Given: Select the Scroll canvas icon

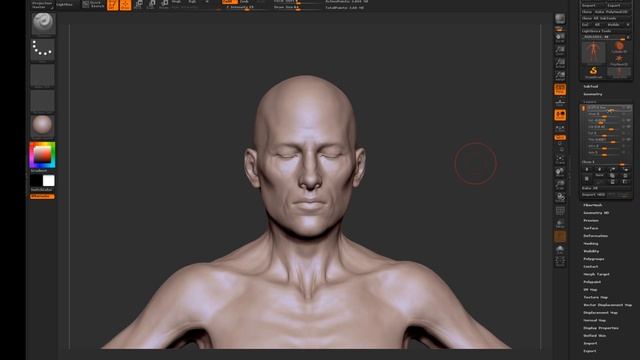Looking at the screenshot, I should tap(560, 37).
